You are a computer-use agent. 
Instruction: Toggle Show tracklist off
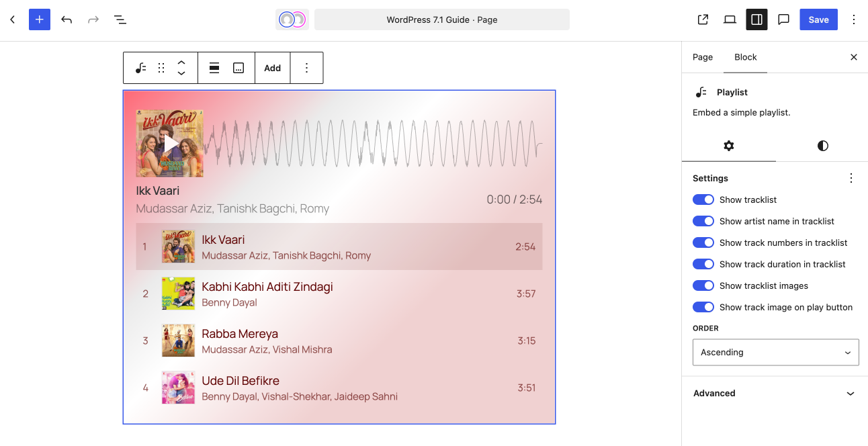coord(703,199)
